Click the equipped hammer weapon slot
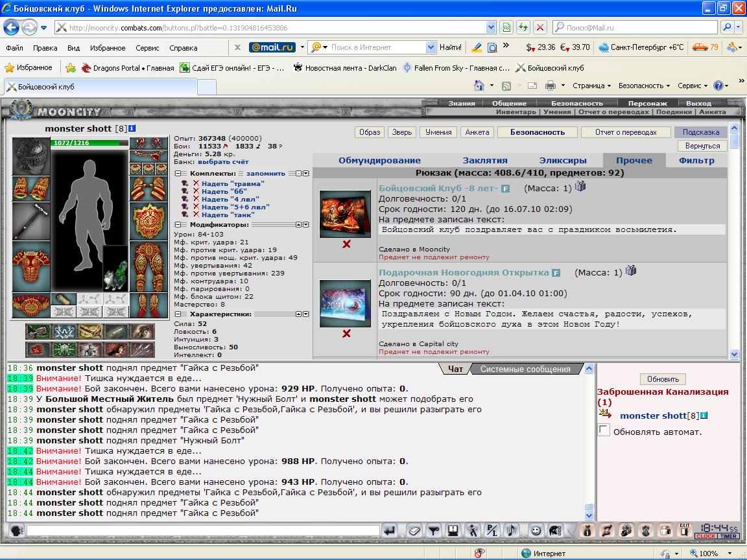The height and width of the screenshot is (560, 747). point(31,220)
